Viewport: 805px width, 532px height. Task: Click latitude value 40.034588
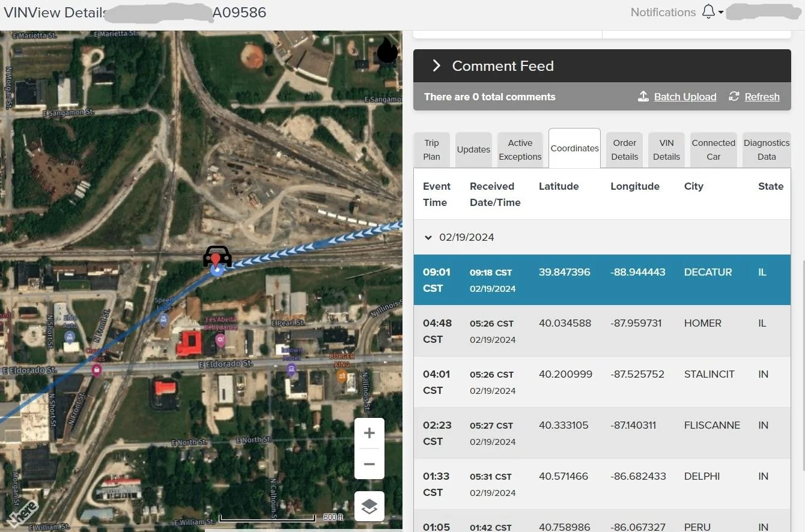565,323
